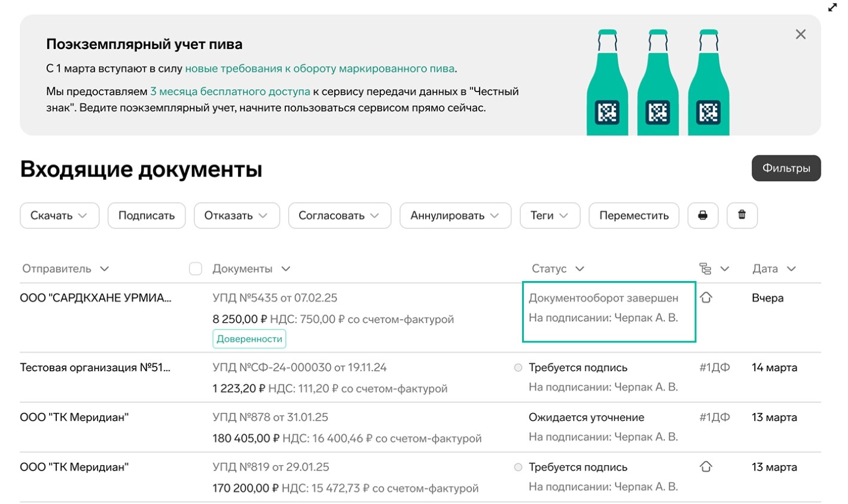Toggle the select-all documents checkbox
This screenshot has width=848, height=504.
click(x=196, y=269)
